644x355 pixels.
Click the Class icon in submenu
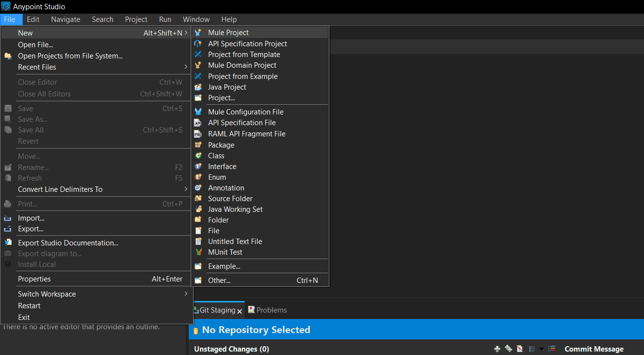click(198, 156)
